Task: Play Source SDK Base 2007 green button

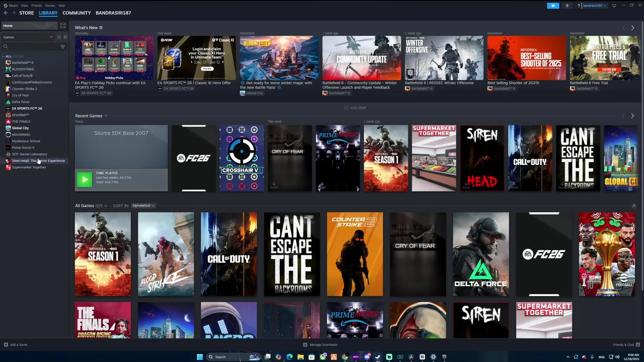Action: point(84,179)
